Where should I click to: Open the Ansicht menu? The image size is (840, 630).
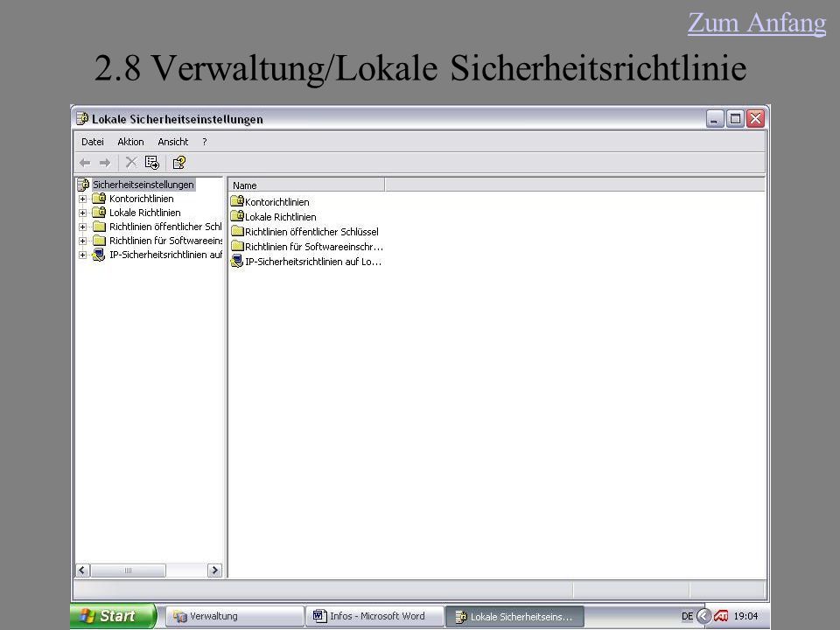click(173, 142)
